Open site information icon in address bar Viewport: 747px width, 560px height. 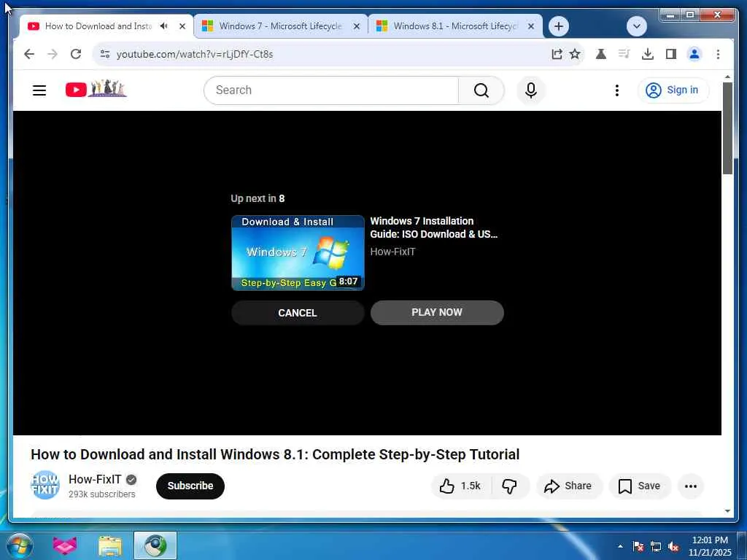105,54
